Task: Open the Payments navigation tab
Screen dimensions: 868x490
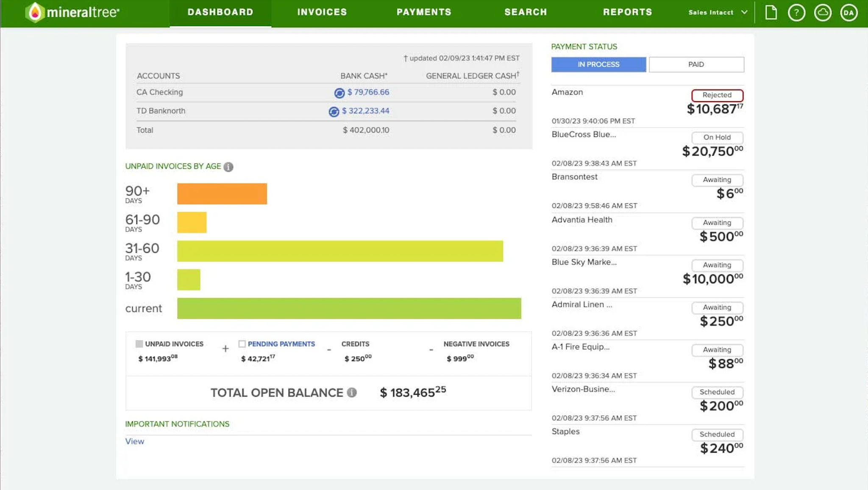Action: [x=424, y=12]
